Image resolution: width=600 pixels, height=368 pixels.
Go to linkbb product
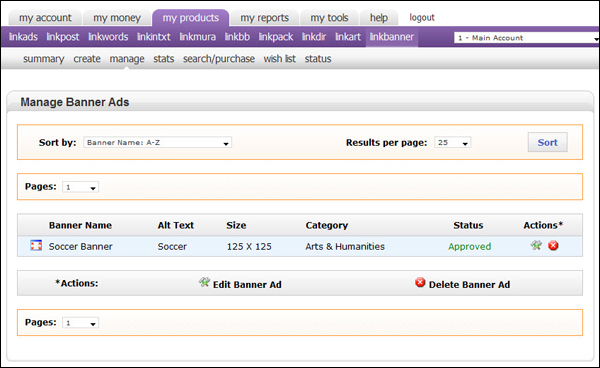237,37
